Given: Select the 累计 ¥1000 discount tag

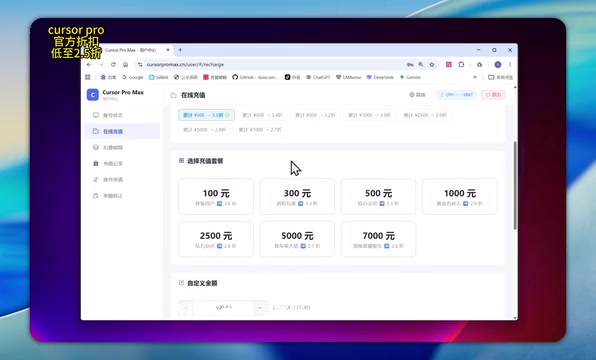Looking at the screenshot, I should point(369,115).
